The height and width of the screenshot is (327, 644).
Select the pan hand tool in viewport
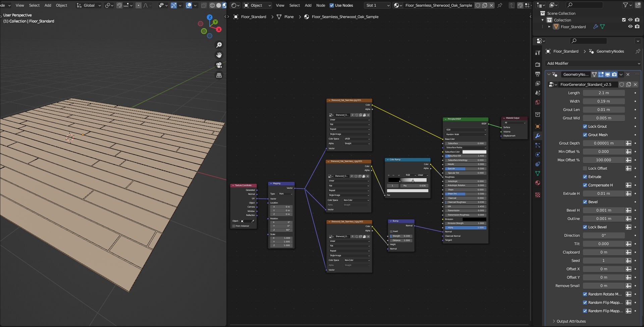[219, 55]
